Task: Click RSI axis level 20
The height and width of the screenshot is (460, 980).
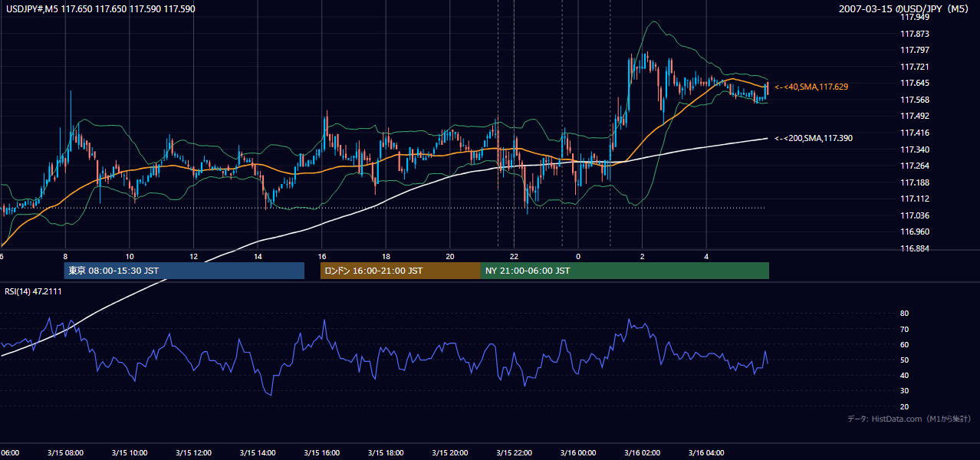Action: click(904, 406)
